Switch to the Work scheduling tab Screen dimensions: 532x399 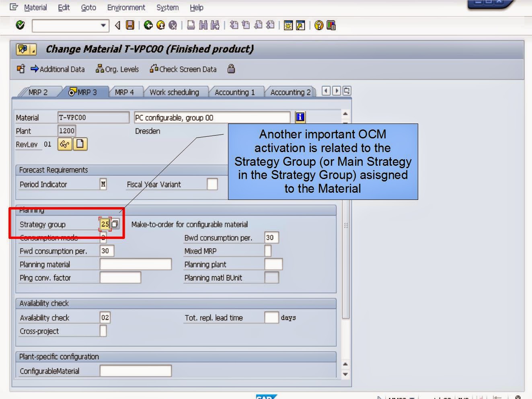(x=175, y=92)
